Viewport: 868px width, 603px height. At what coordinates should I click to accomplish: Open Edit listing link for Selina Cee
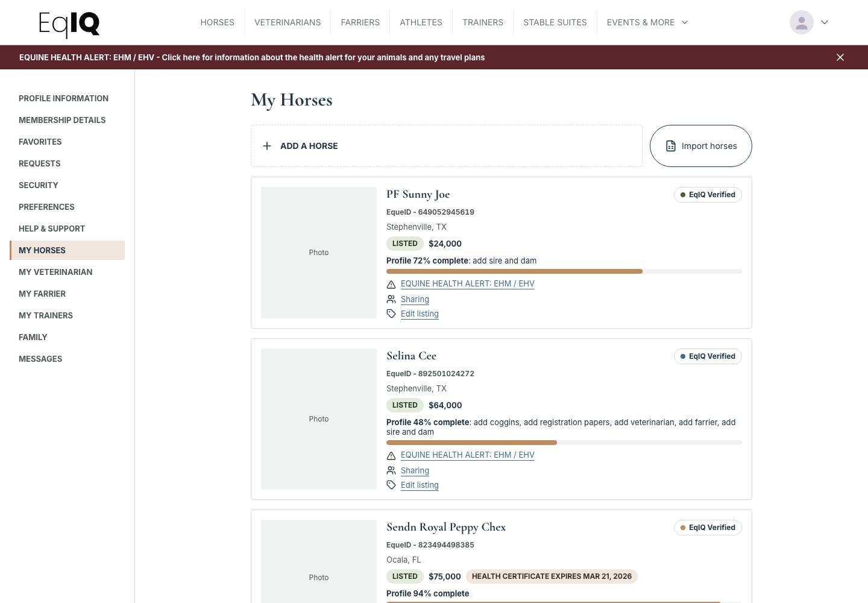point(420,485)
